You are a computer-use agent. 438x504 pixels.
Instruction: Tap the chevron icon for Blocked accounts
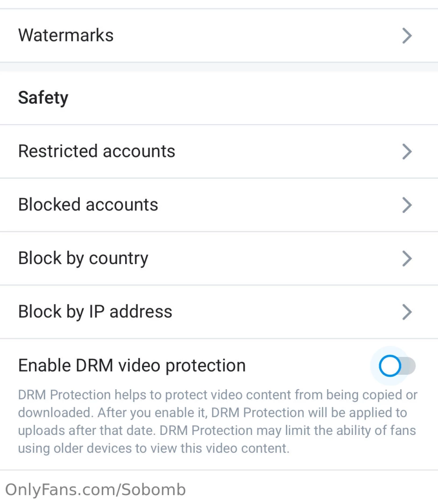tap(407, 205)
